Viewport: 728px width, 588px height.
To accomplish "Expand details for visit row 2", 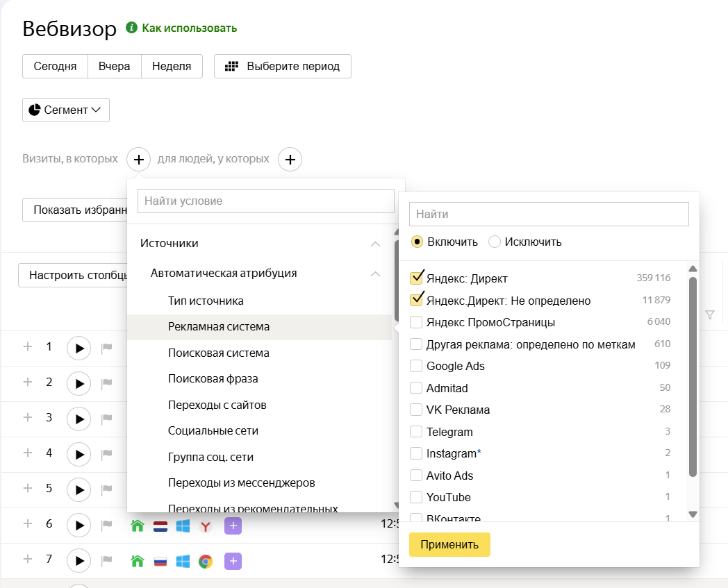I will [x=28, y=382].
